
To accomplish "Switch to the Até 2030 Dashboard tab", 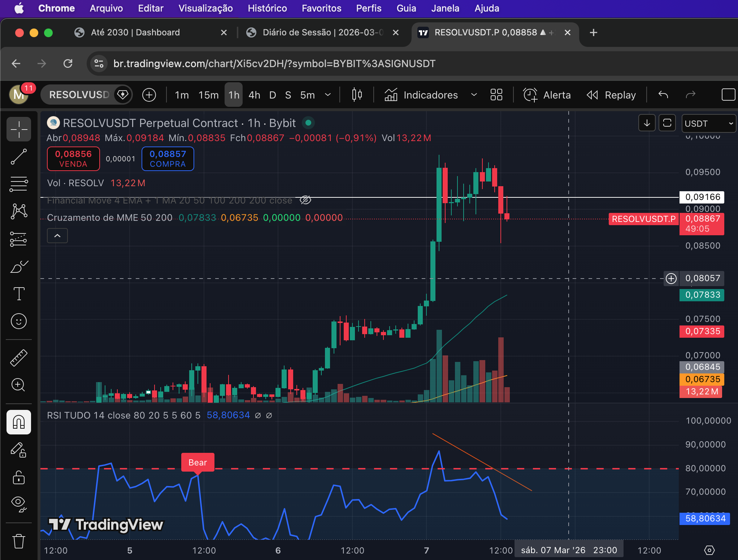I will [x=135, y=32].
